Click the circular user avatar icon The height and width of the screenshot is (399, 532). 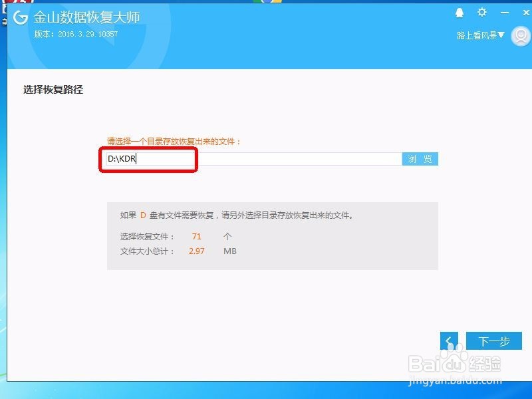pyautogui.click(x=520, y=35)
